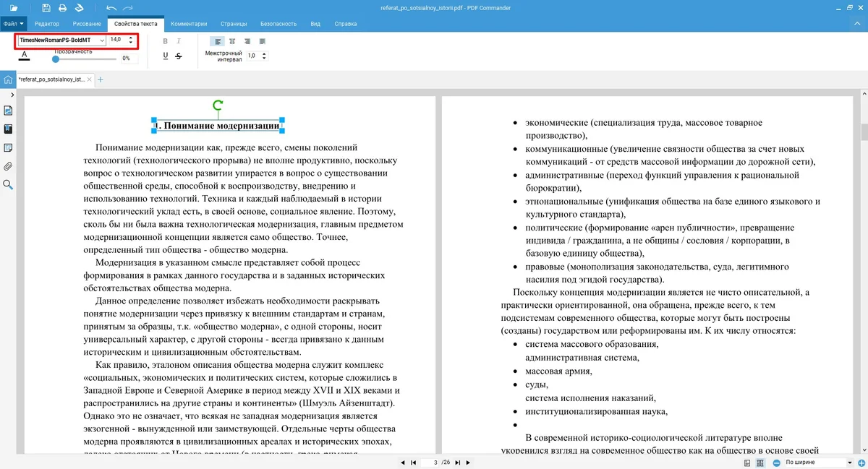Open the Файл menu
Viewport: 868px width, 469px height.
pos(13,24)
